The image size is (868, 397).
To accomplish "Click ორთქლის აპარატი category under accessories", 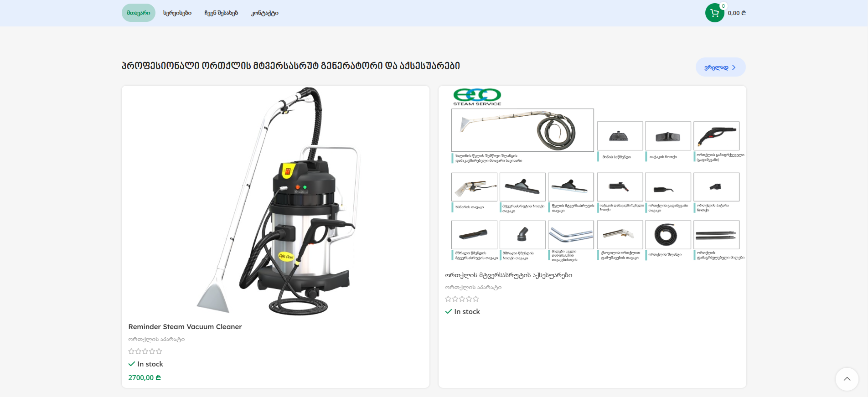I will pyautogui.click(x=473, y=287).
